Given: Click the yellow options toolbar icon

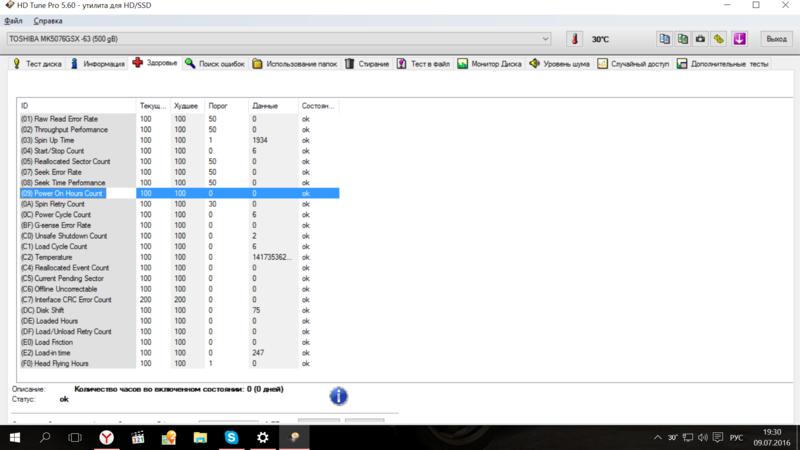Looking at the screenshot, I should click(x=719, y=39).
